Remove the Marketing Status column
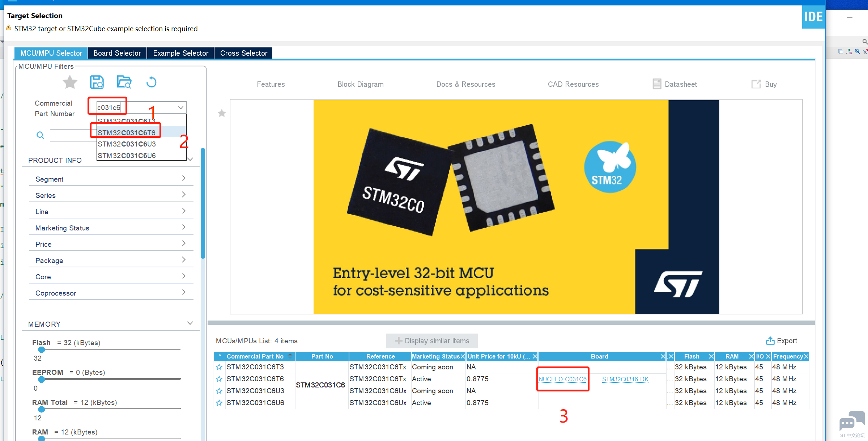The height and width of the screenshot is (441, 868). click(x=463, y=357)
